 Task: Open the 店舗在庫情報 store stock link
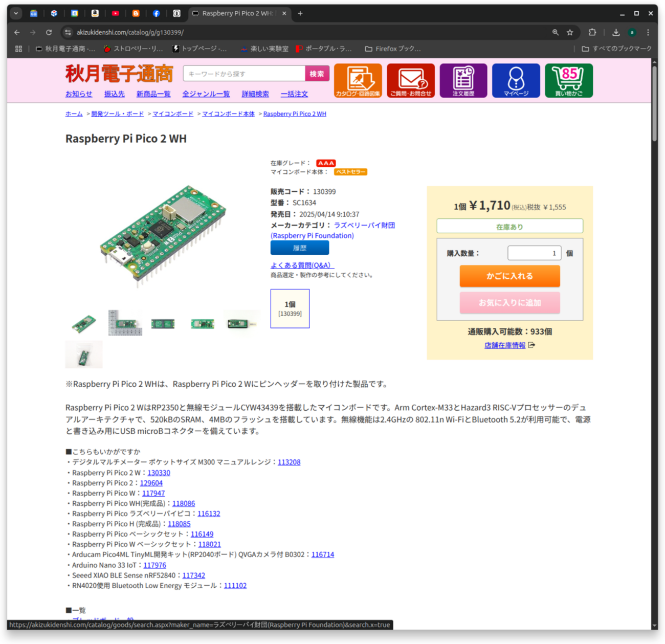(x=505, y=345)
